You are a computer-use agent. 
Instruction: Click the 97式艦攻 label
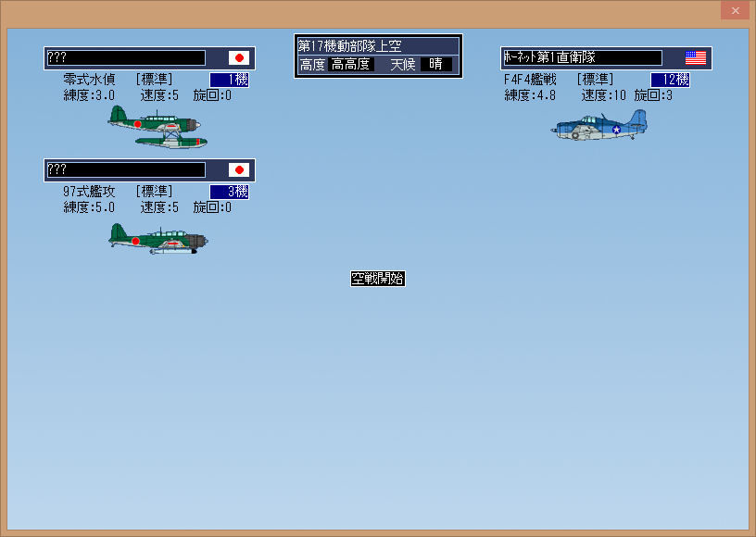tap(89, 192)
